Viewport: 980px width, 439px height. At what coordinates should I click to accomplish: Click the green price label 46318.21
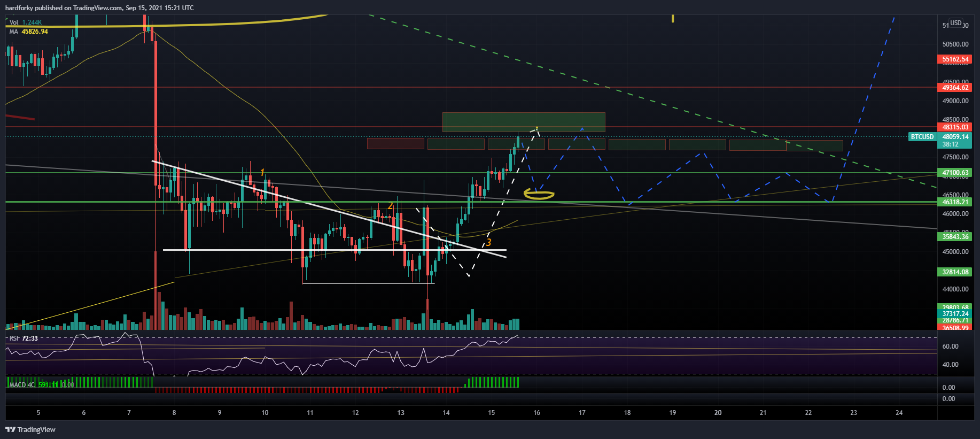(955, 202)
